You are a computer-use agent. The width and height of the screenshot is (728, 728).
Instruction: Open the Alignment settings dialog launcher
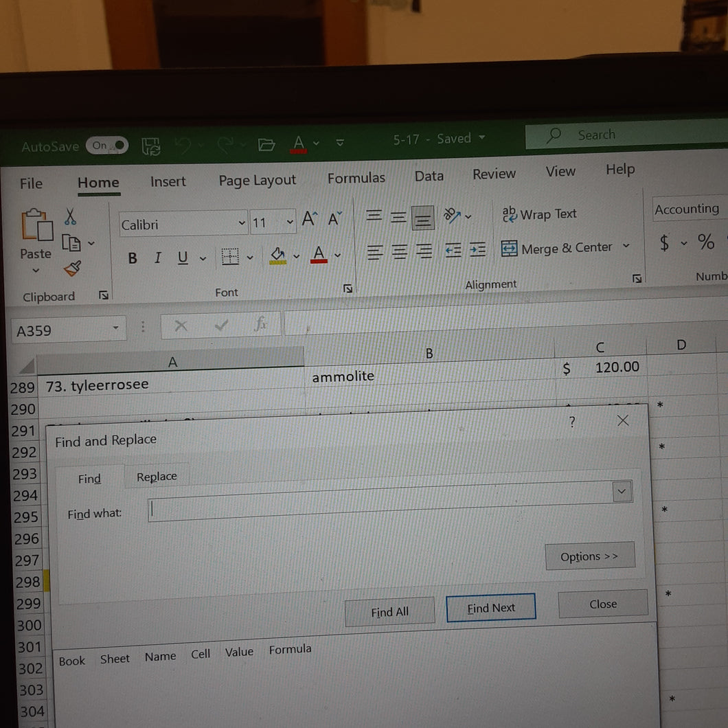(637, 278)
